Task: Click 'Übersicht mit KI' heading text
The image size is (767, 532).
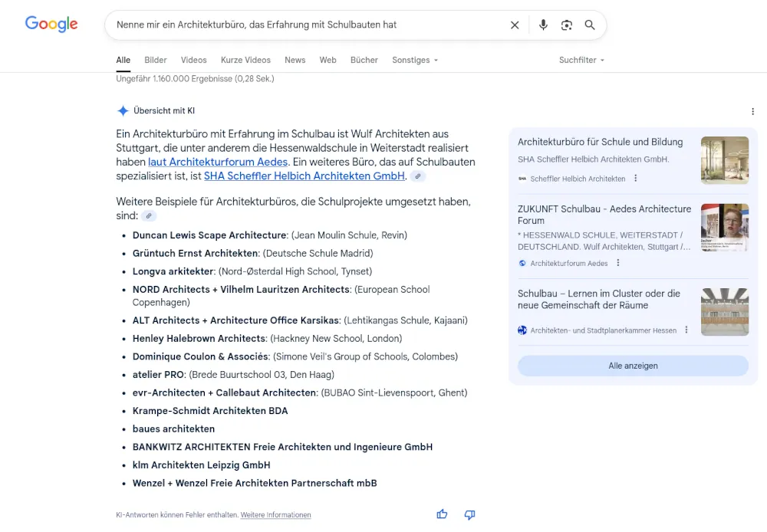Action: (x=164, y=111)
